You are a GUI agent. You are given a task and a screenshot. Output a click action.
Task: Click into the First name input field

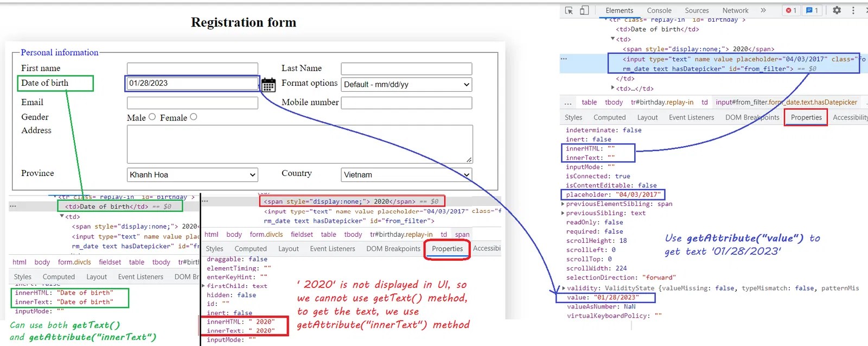[x=192, y=68]
